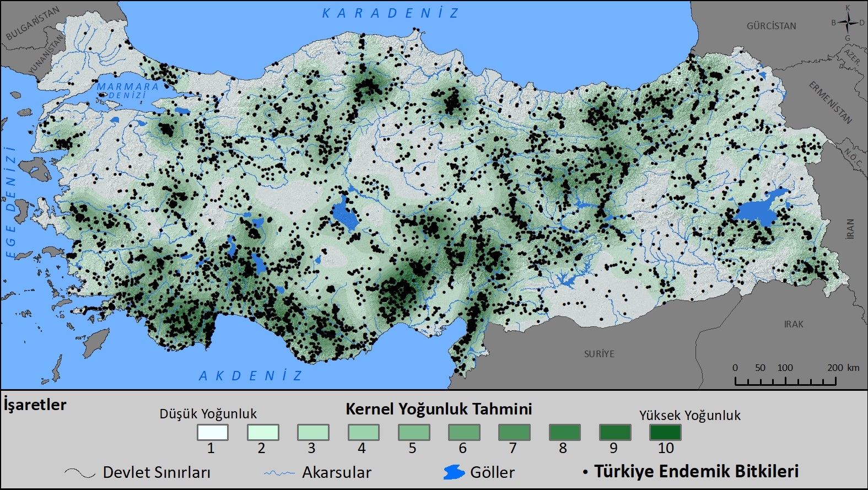Screen dimensions: 868x490
Task: Click the Kernel Yoğunluk Tahmini legend title
Action: coord(439,409)
